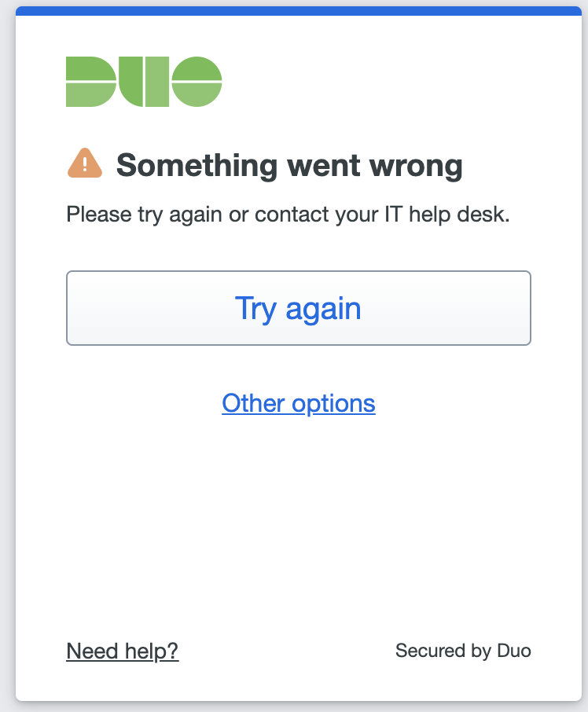Click the letter D in Duo logo
Screen dimensions: 588x712
click(91, 82)
